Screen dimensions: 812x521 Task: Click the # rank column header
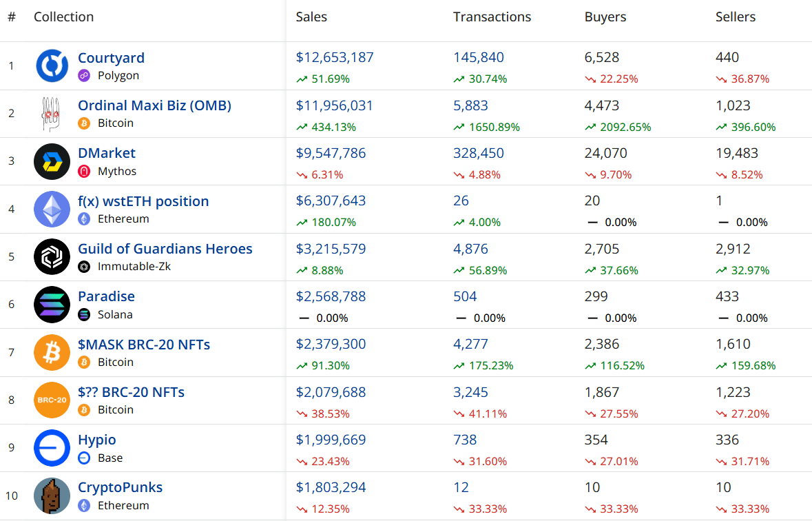(12, 17)
